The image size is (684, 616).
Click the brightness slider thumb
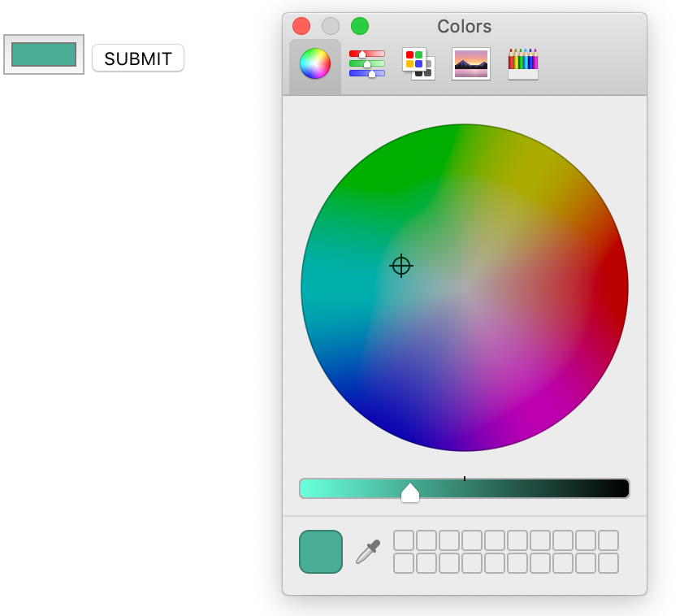[410, 492]
